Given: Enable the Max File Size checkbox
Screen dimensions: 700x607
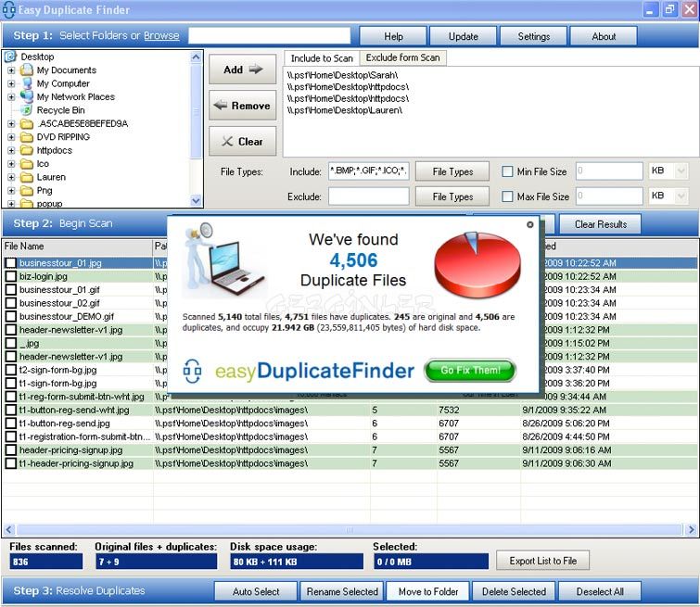Looking at the screenshot, I should [507, 196].
